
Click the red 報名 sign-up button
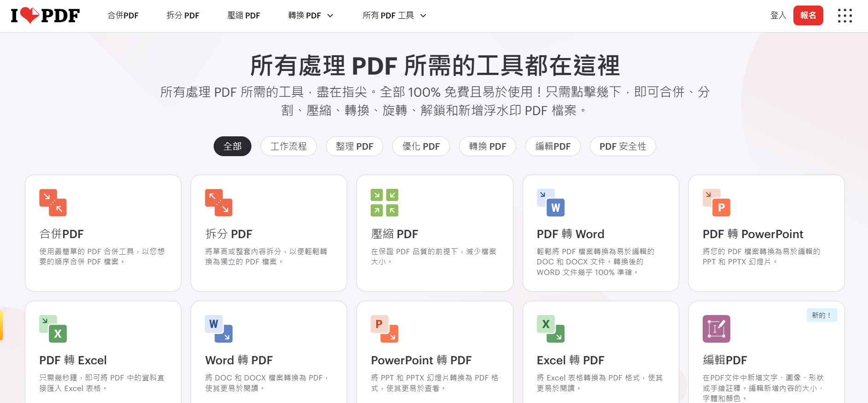click(808, 16)
